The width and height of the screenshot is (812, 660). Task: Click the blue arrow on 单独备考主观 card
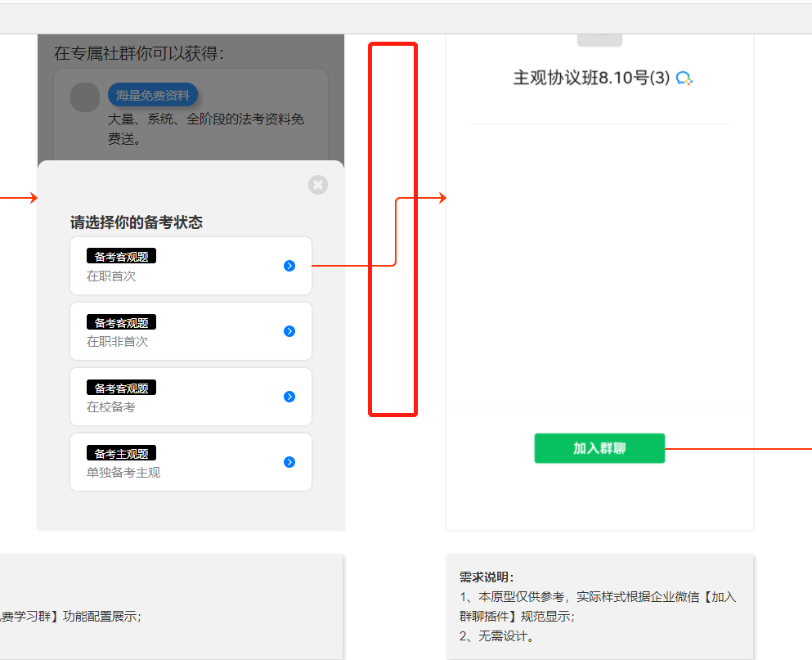pos(289,461)
